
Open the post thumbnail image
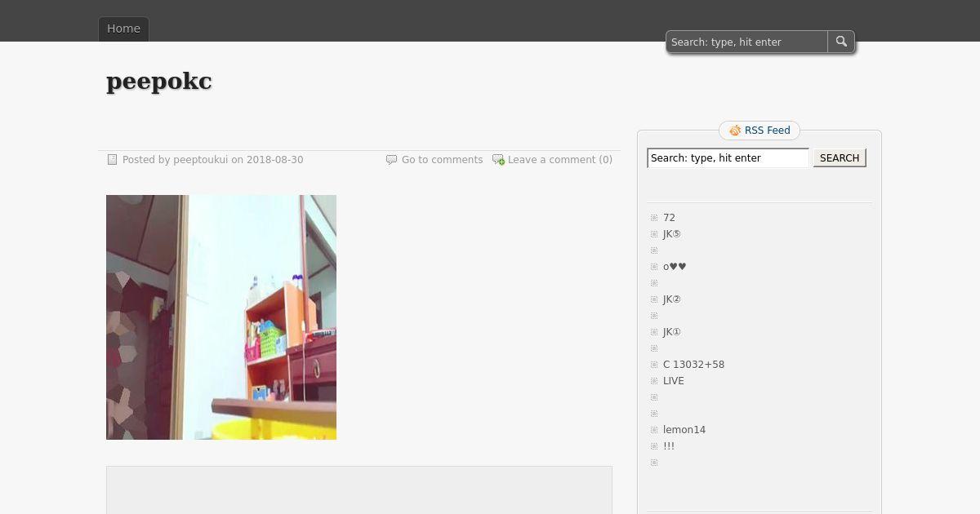tap(221, 317)
